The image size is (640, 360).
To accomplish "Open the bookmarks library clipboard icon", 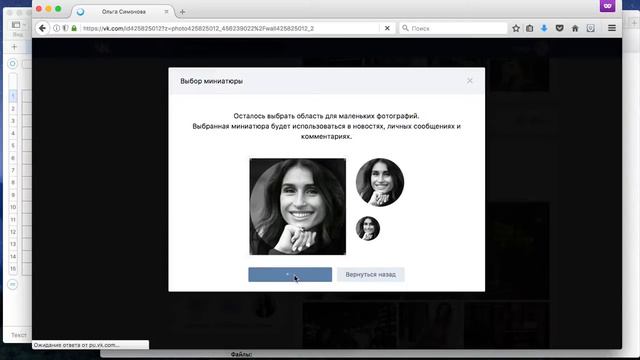I will click(529, 28).
